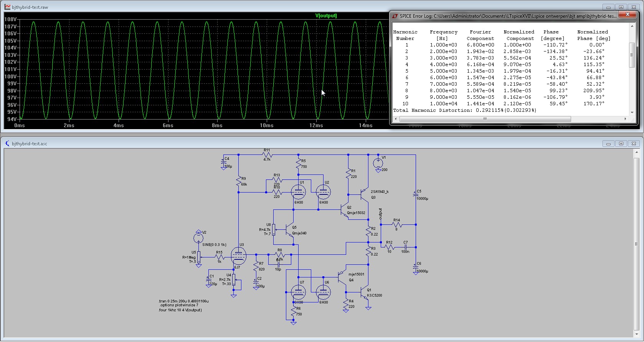Image resolution: width=644 pixels, height=342 pixels.
Task: Select the U2 6H30 triode symbol
Action: pos(323,192)
